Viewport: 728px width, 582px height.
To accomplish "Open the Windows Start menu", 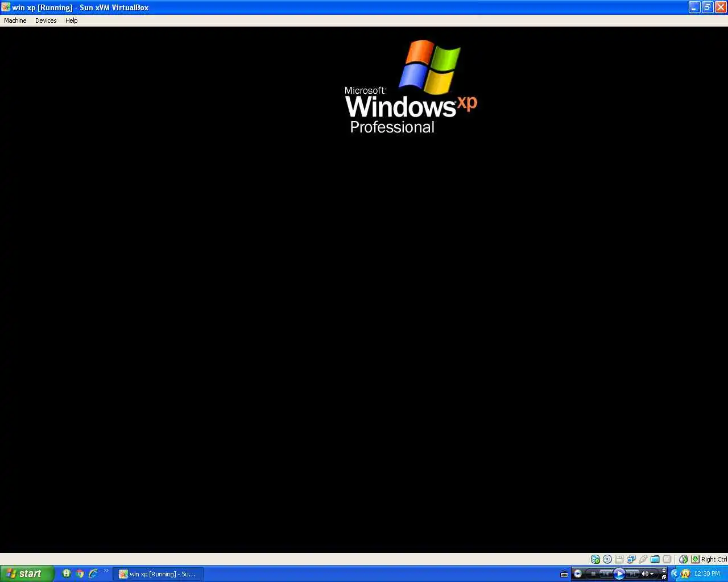I will pos(27,573).
